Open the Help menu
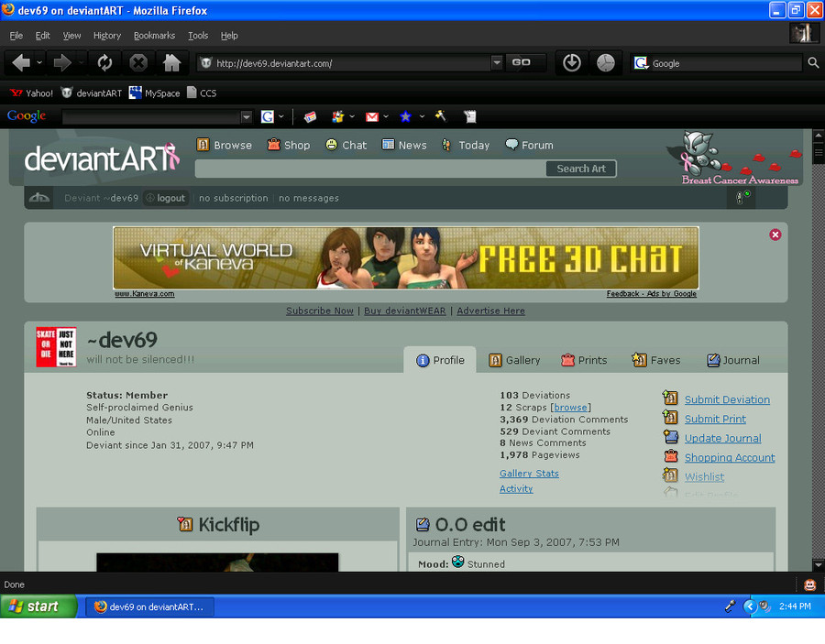The width and height of the screenshot is (825, 644). point(229,35)
